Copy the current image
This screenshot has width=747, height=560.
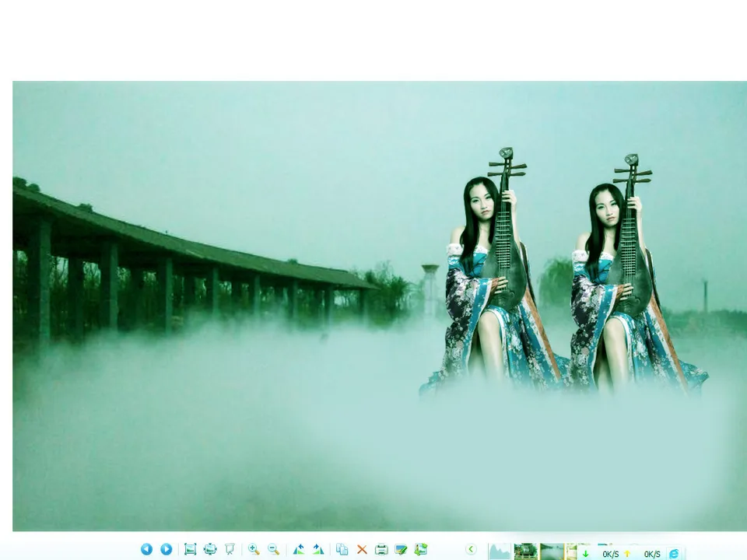point(342,549)
